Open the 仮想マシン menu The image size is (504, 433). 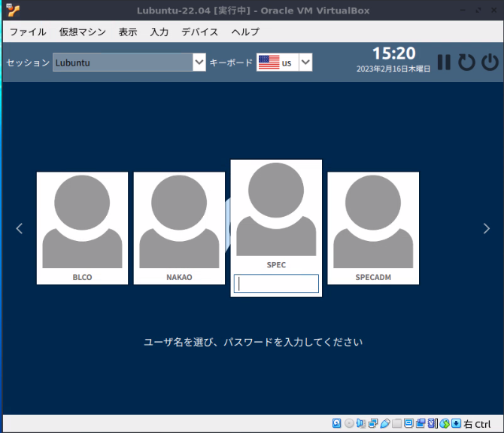pos(83,32)
